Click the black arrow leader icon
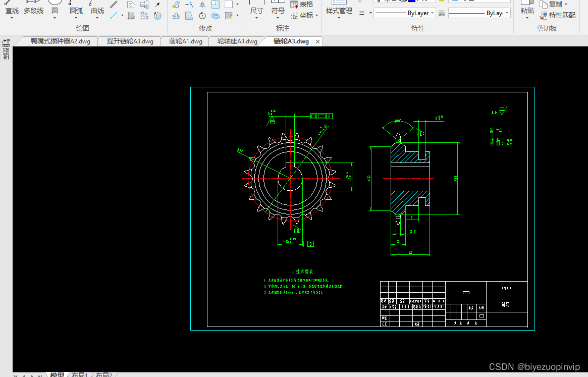 158,5
